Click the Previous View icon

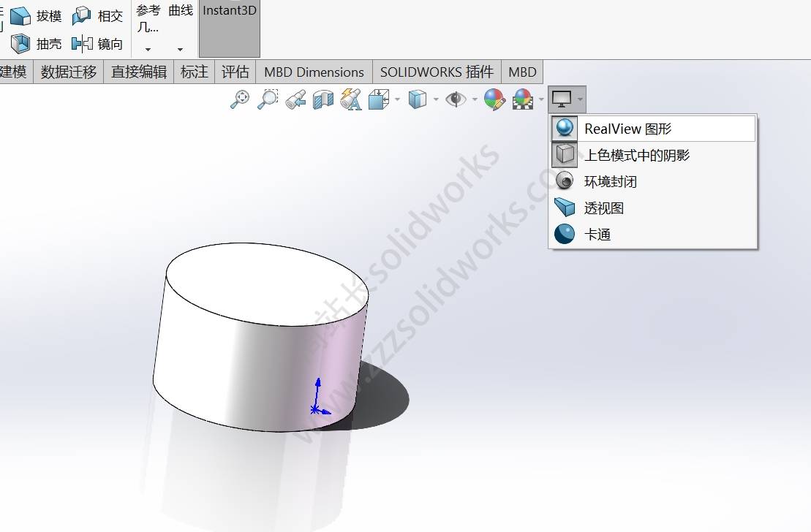(x=295, y=99)
